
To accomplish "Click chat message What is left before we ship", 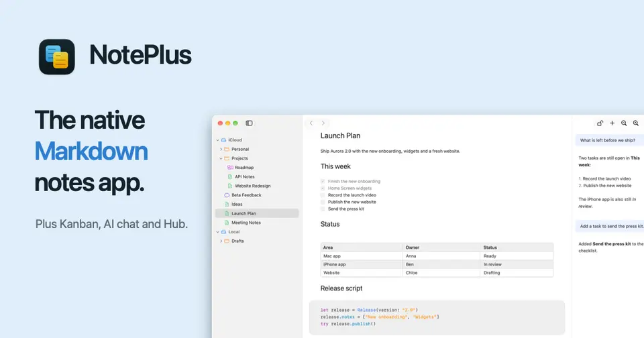I will click(609, 140).
